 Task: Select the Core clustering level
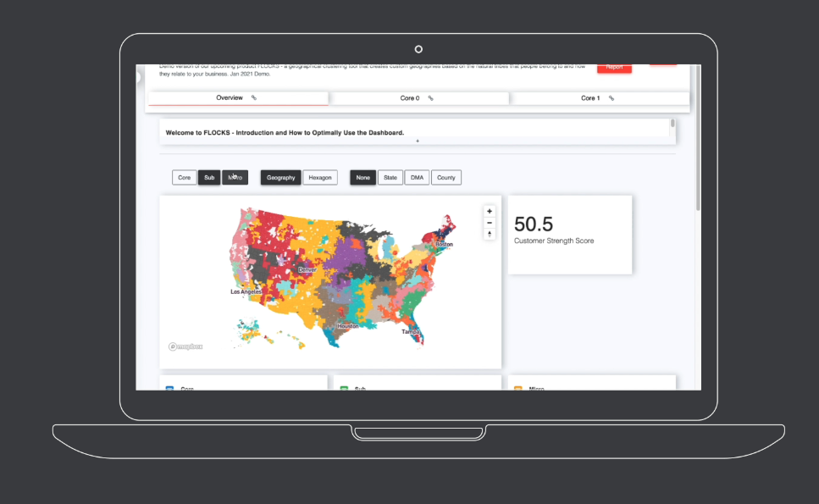tap(184, 178)
